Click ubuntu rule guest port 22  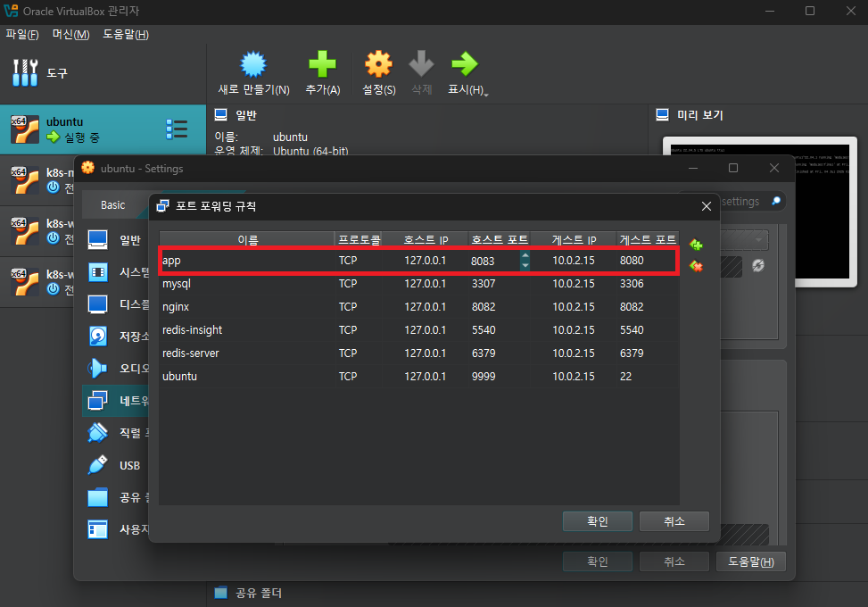point(648,377)
